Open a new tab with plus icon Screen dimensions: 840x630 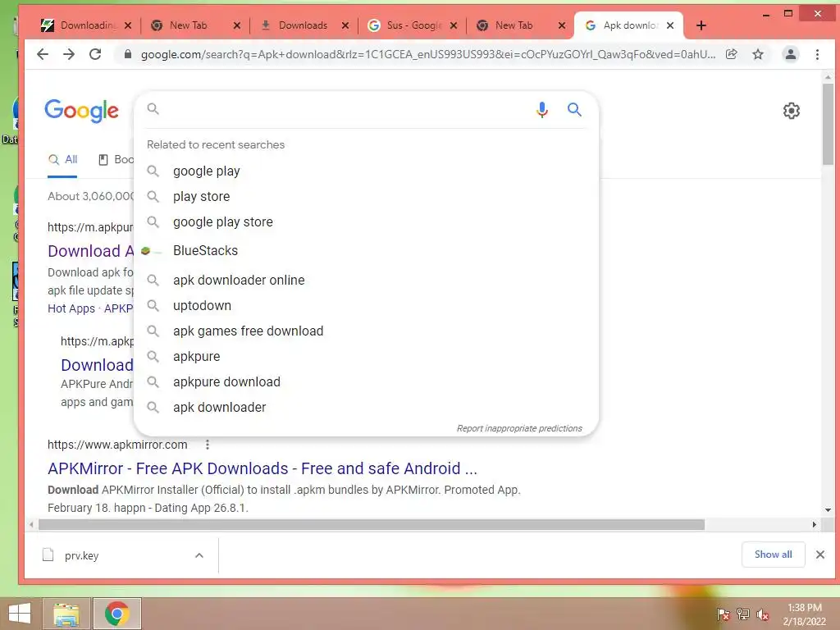(701, 25)
